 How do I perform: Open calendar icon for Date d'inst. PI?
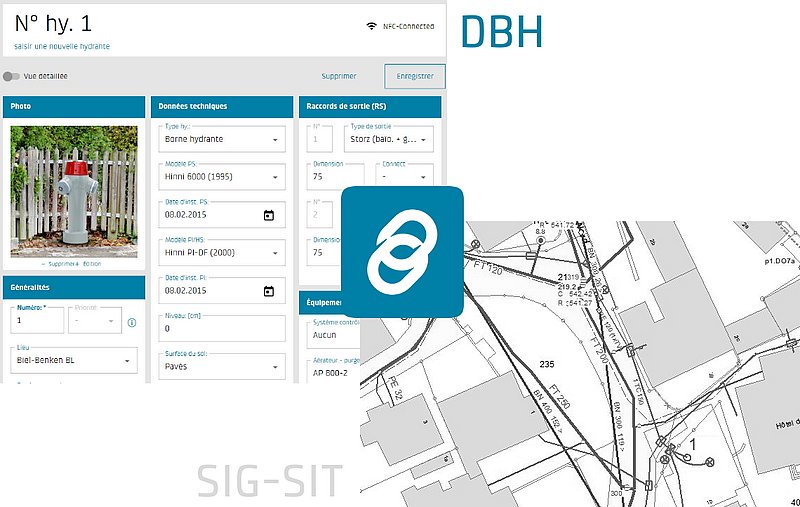pos(269,291)
